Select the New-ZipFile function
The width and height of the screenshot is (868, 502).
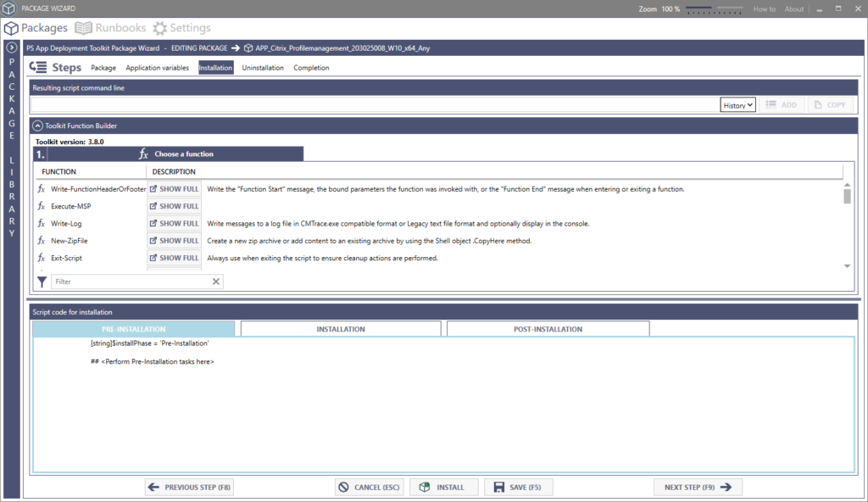point(70,241)
